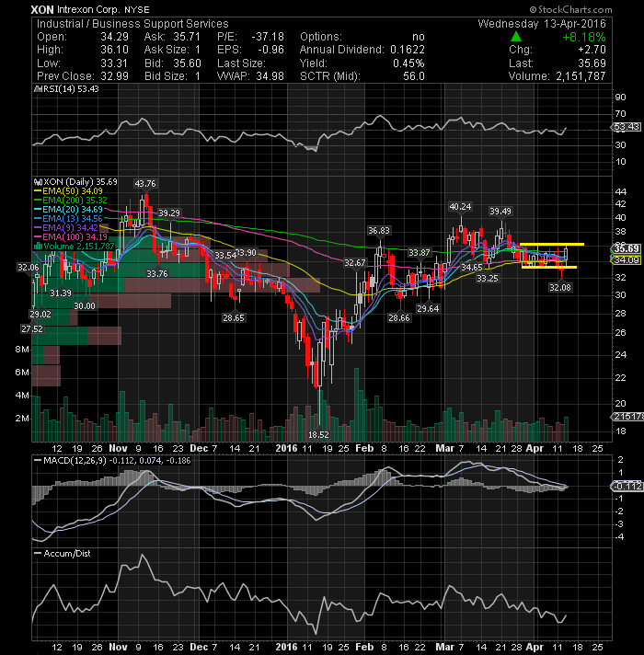Click the upper yellow resistance trendline
The image size is (644, 655).
click(552, 244)
